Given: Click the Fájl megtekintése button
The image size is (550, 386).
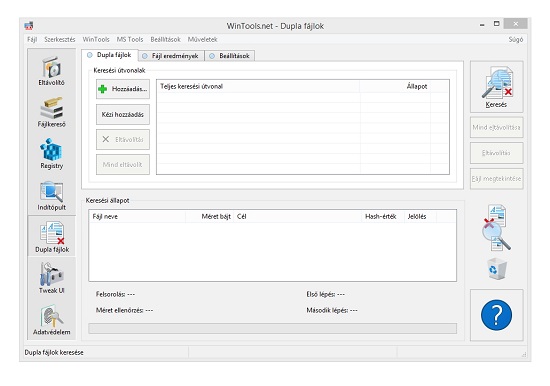Looking at the screenshot, I should click(496, 179).
